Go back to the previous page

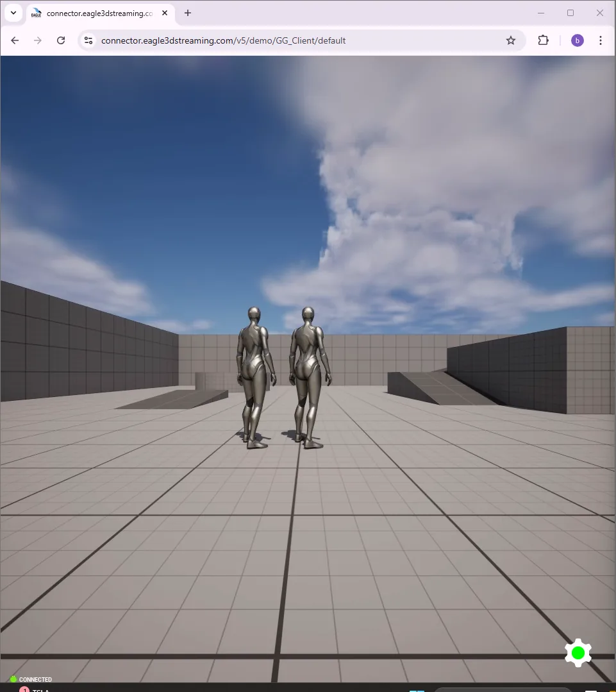point(15,40)
